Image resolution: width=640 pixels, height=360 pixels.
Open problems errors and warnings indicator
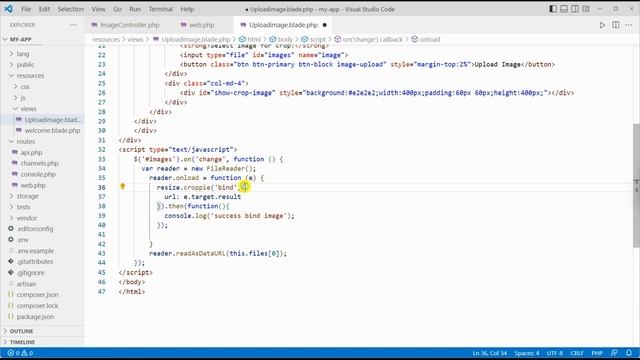click(20, 353)
